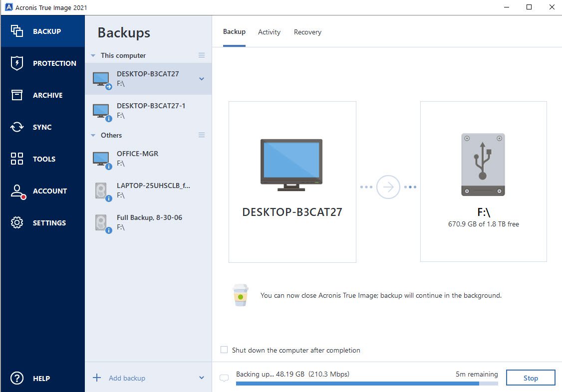Click the Archive box icon
The width and height of the screenshot is (562, 392).
(x=17, y=95)
